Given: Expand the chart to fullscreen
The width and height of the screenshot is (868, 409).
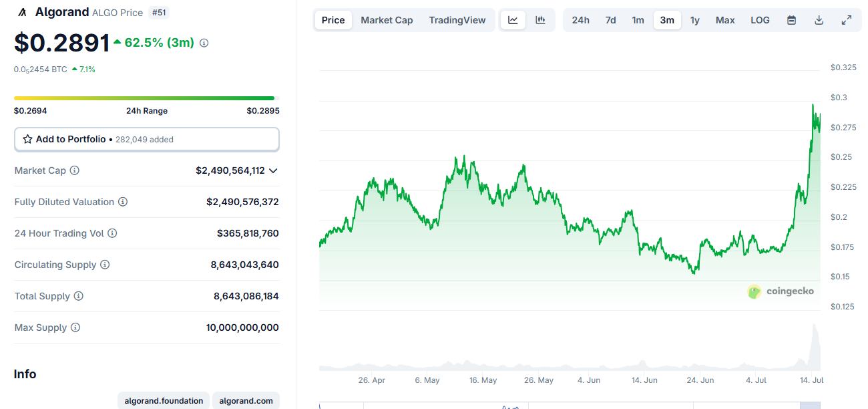Looking at the screenshot, I should click(x=847, y=20).
